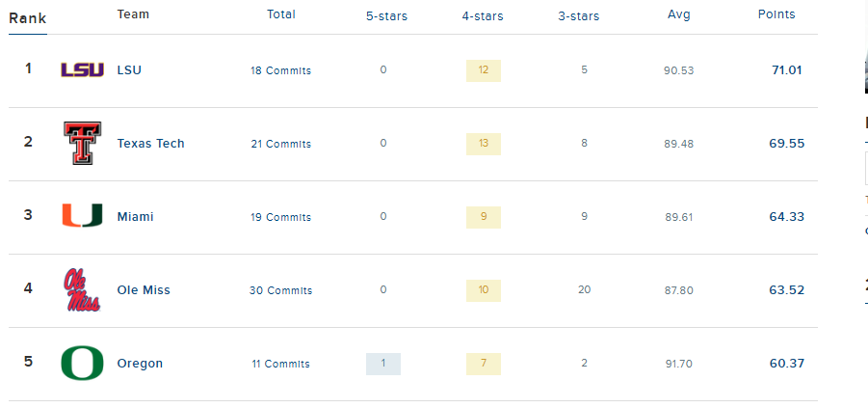The height and width of the screenshot is (408, 868).
Task: Click the Texas Tech logo
Action: (82, 143)
